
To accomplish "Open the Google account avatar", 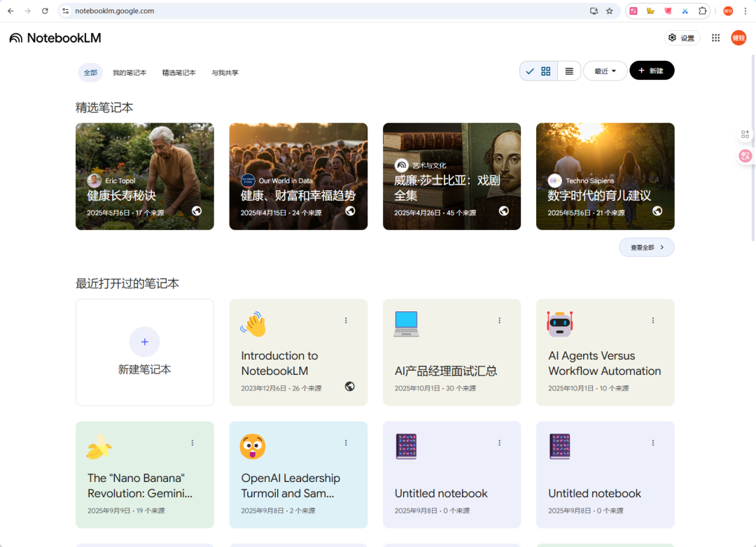I will click(x=738, y=38).
